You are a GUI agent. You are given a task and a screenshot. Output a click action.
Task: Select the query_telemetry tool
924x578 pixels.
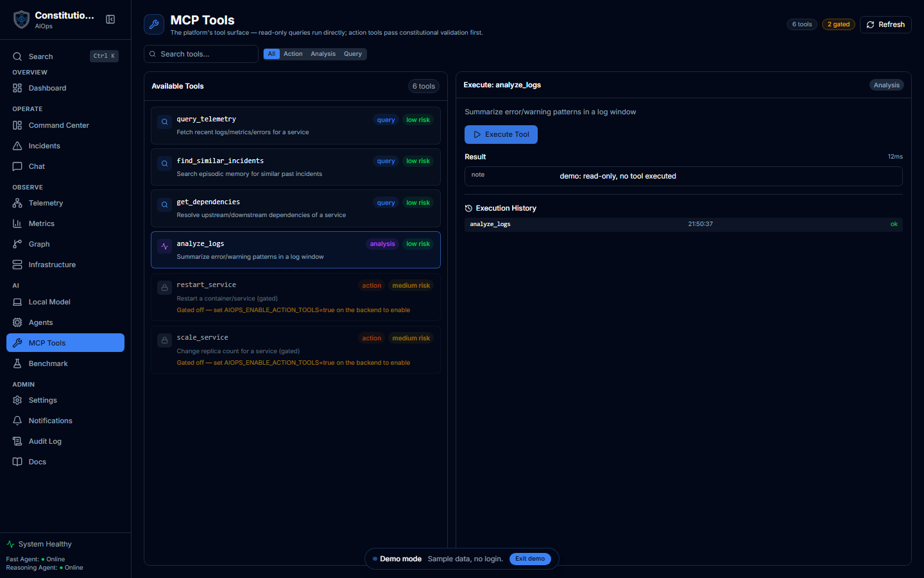tap(296, 125)
